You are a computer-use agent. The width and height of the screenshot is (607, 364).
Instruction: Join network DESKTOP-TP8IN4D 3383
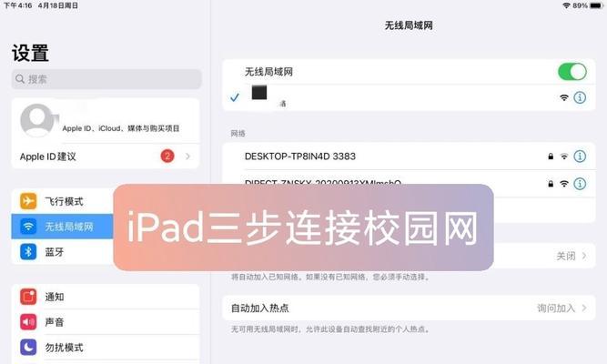[409, 157]
